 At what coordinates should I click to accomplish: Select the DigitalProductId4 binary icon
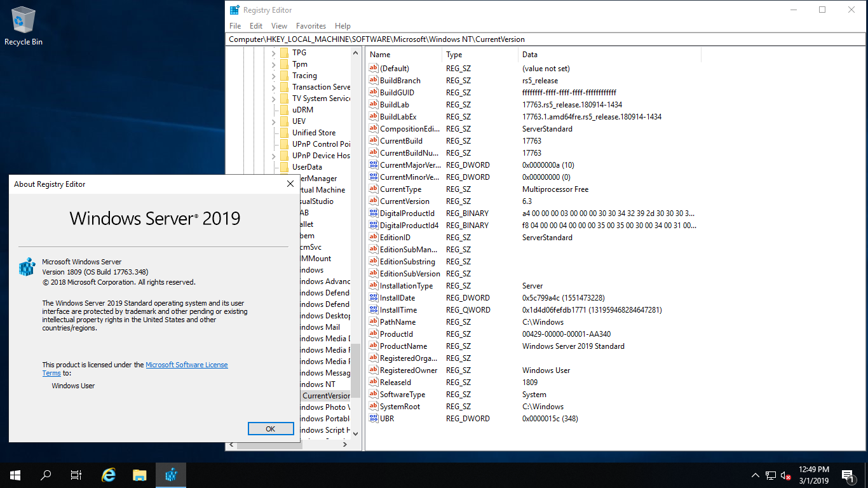374,226
